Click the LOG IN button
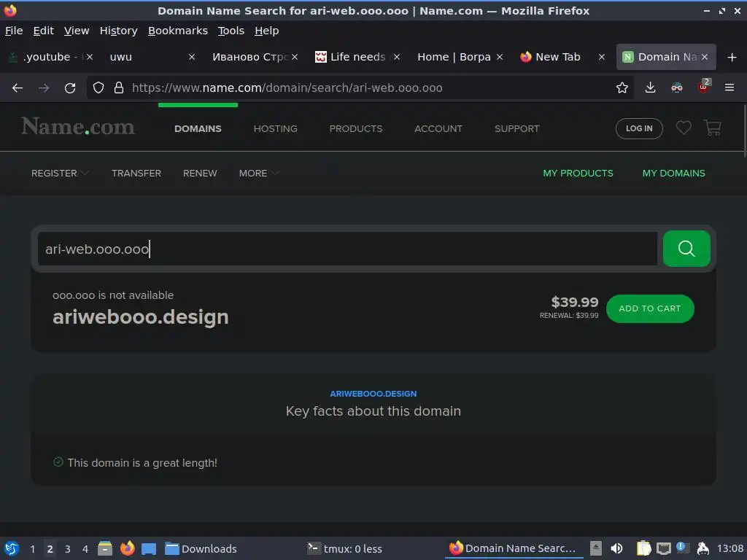Screen dimensions: 747x560 pos(639,128)
